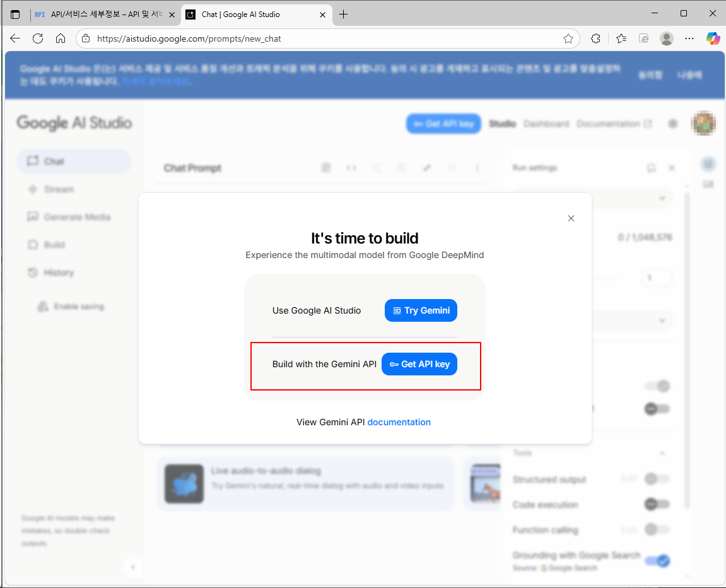Open the Favorites list icon
The image size is (726, 588).
pos(621,38)
